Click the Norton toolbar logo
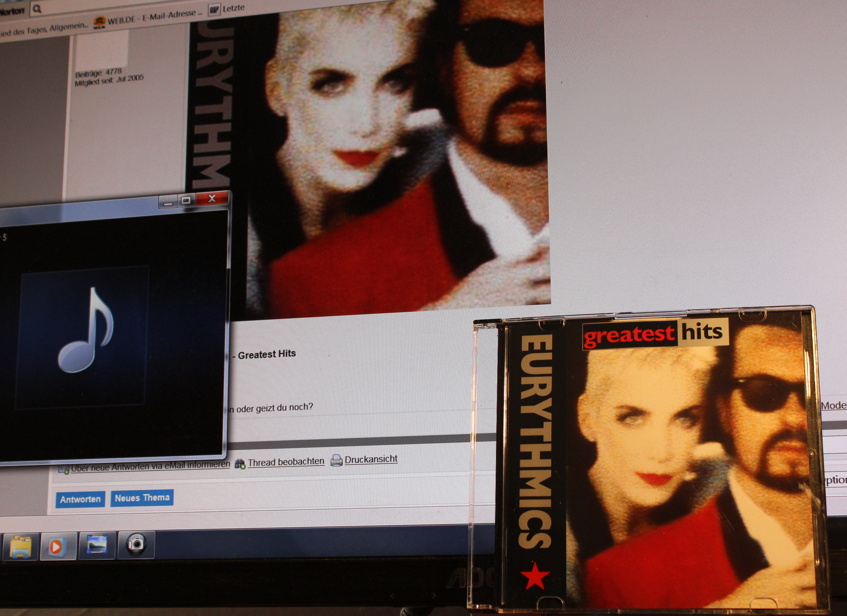 12,11
